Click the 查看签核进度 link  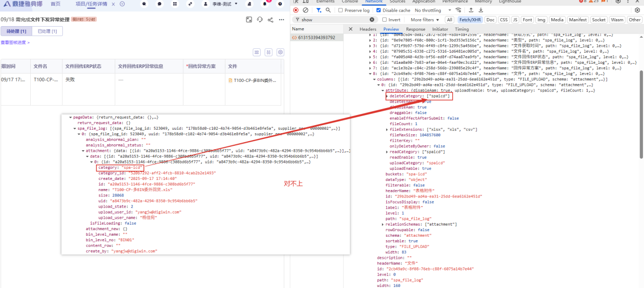pos(15,42)
